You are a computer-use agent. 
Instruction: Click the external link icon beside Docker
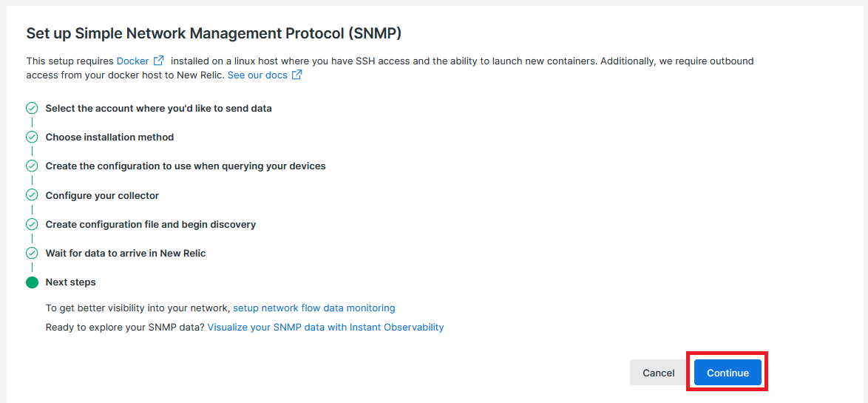159,61
